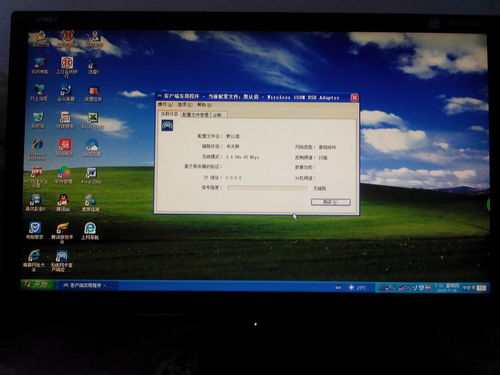Click the 2.4 GHz 65 Mbps wireless mode value
The height and width of the screenshot is (375, 500).
pos(242,157)
